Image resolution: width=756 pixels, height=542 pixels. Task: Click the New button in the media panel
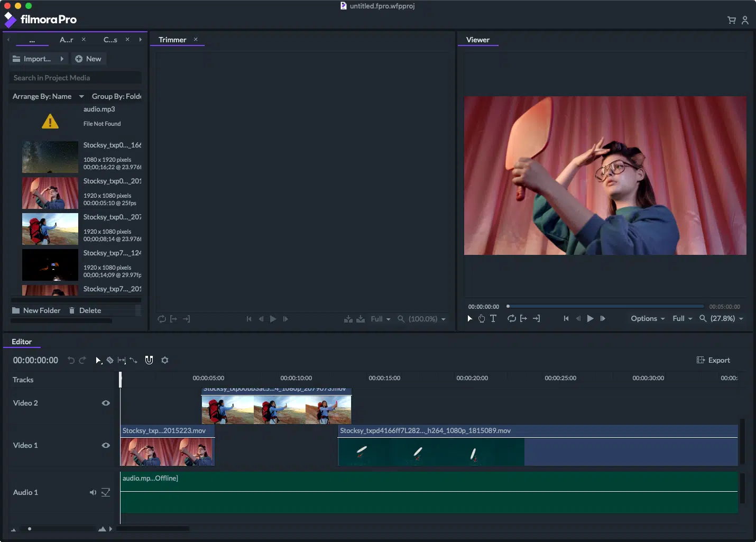[x=88, y=59]
